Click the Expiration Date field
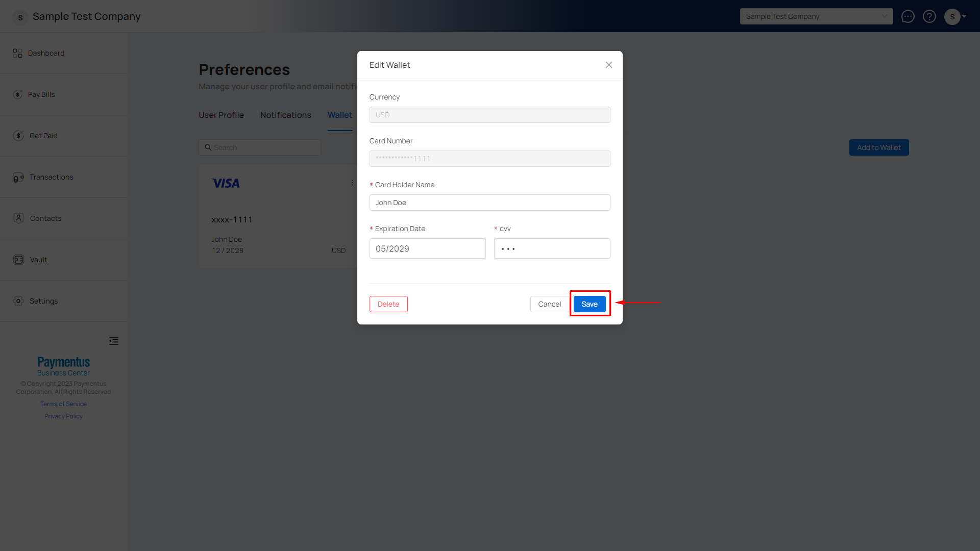The height and width of the screenshot is (551, 980). tap(427, 248)
